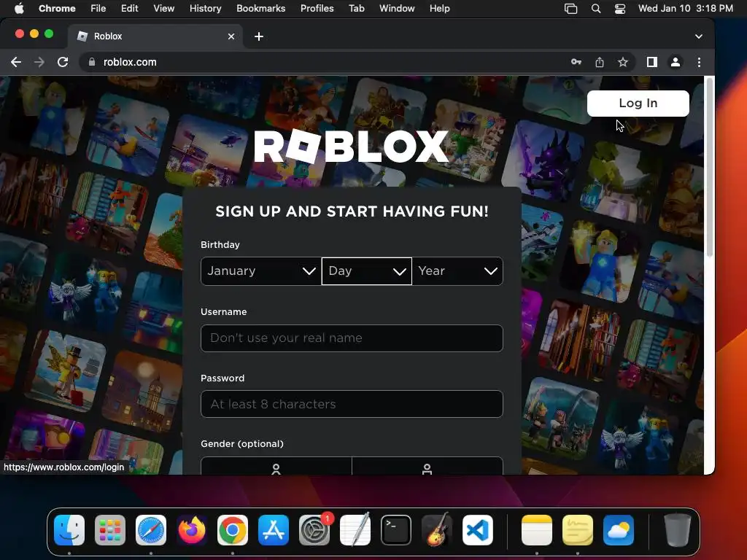Click the page vertical scrollbar
The width and height of the screenshot is (747, 560).
[709, 168]
